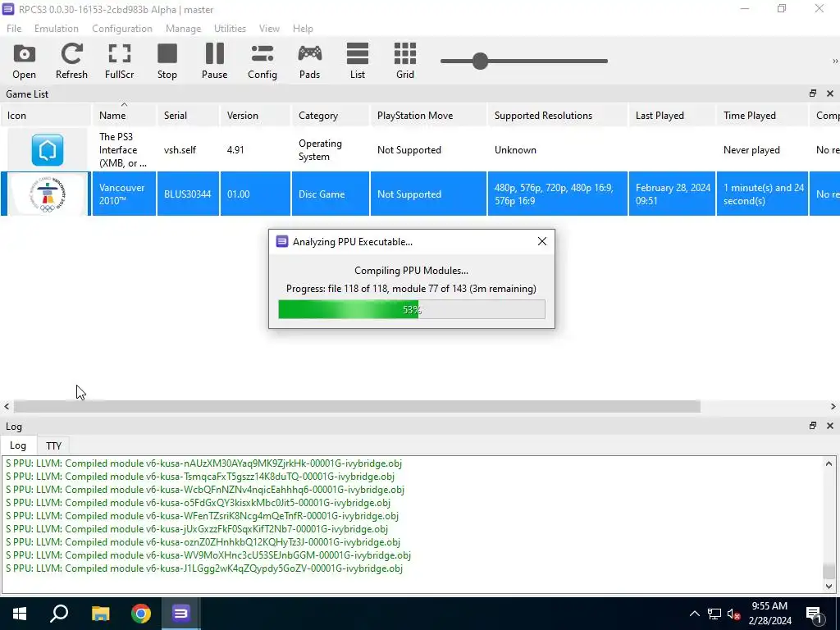
Task: Open the Utilities menu
Action: point(230,29)
